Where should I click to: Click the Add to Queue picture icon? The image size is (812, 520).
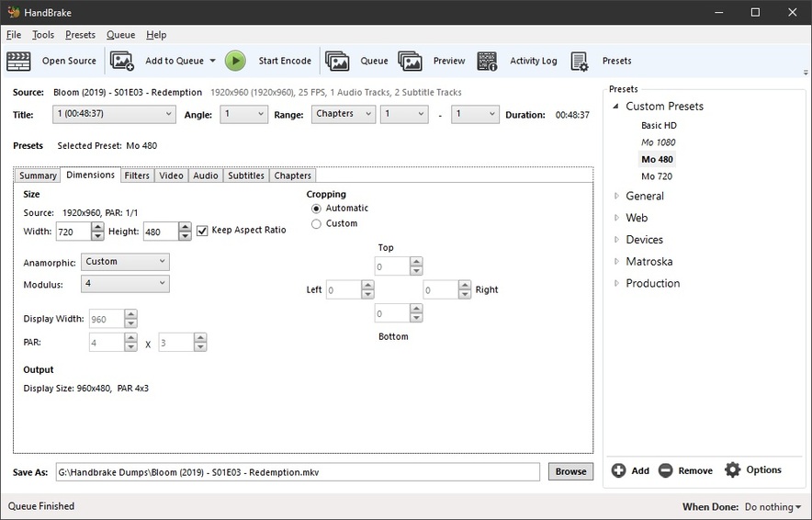(121, 62)
